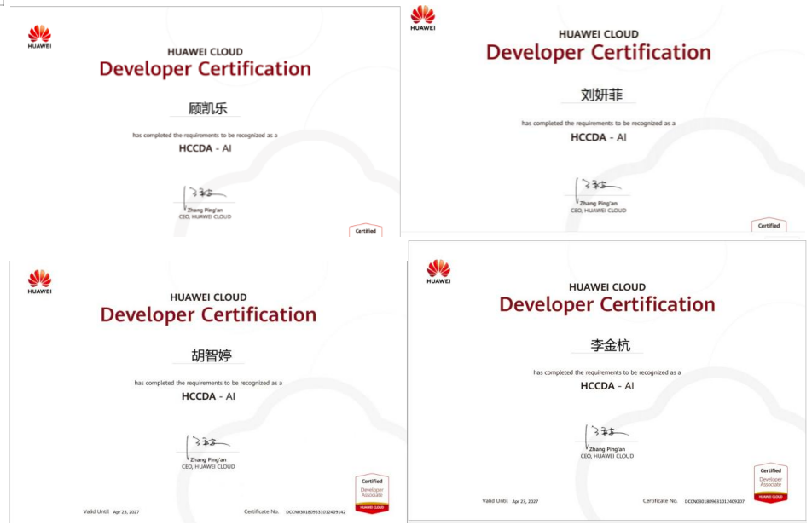This screenshot has width=812, height=525.
Task: Click the Apr 23, 2027 date on 李金杭's certificate
Action: (x=525, y=501)
